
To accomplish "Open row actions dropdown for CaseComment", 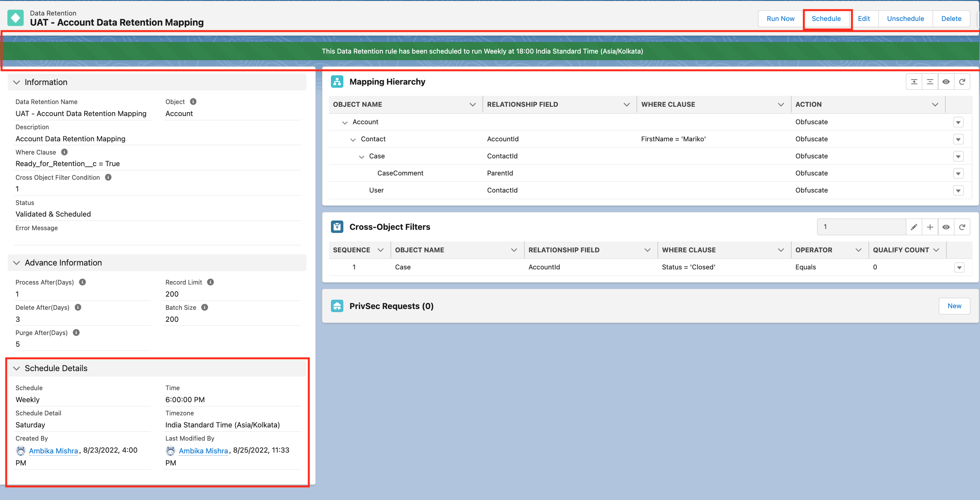I will click(958, 174).
